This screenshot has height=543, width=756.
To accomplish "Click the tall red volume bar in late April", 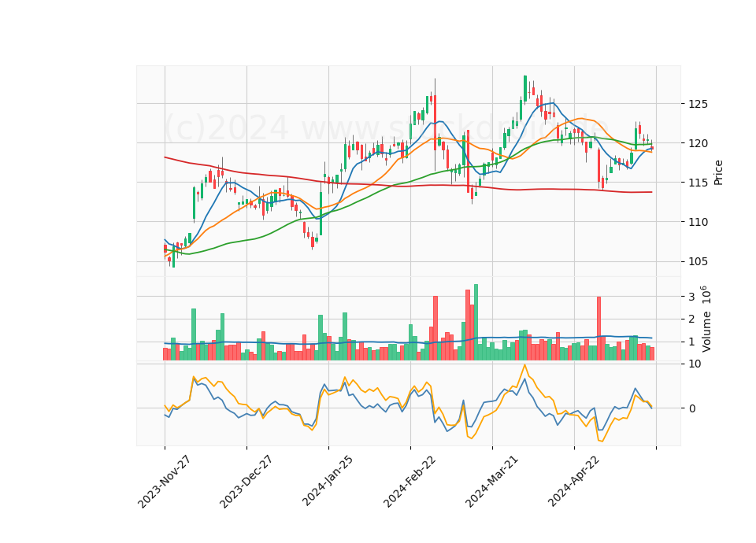I will pyautogui.click(x=598, y=328).
